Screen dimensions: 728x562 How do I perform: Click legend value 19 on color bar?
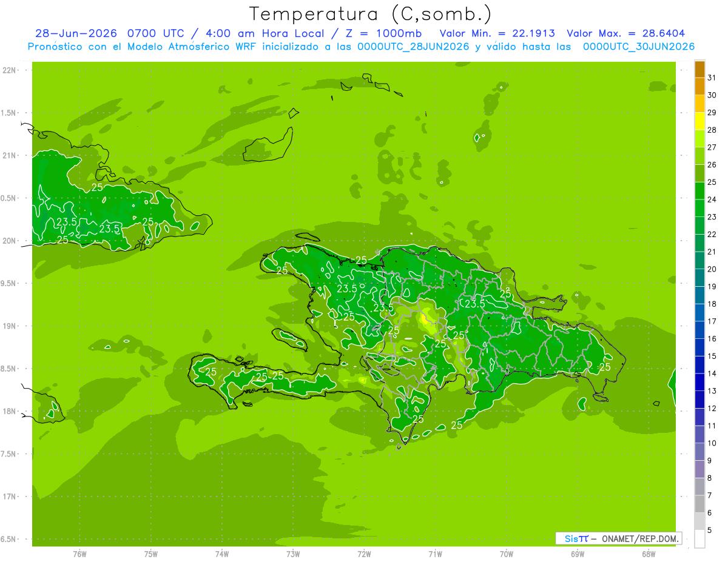click(712, 287)
